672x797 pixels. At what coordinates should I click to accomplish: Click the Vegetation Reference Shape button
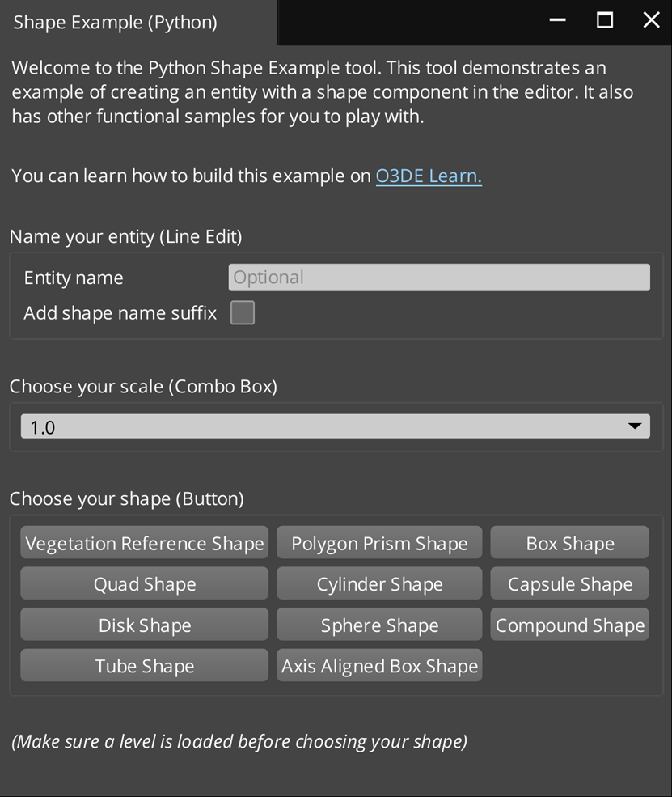point(144,543)
